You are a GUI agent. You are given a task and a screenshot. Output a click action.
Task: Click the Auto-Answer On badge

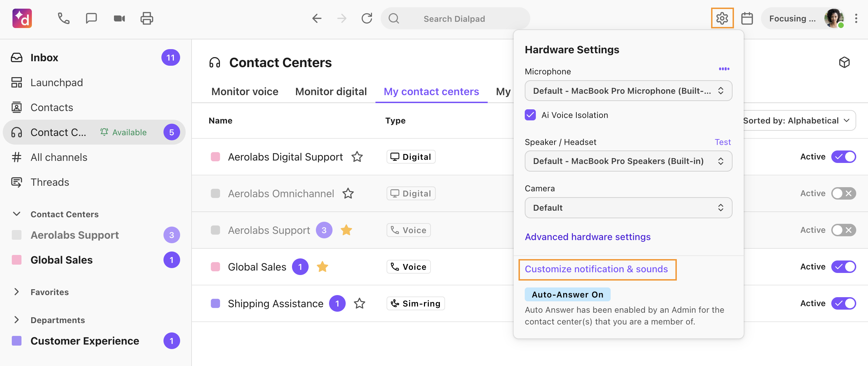coord(567,294)
